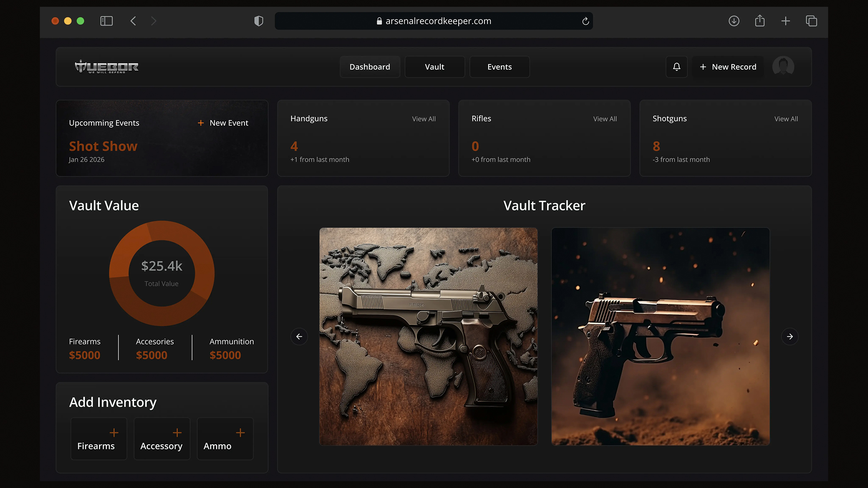
Task: Add a New Event
Action: pos(223,123)
